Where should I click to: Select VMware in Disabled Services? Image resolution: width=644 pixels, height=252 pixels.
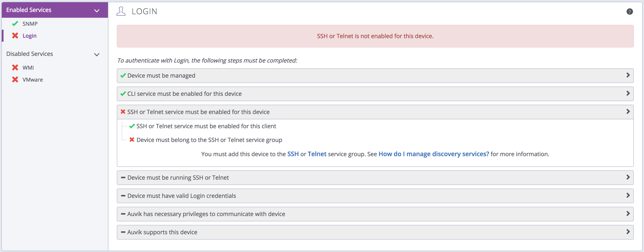(32, 80)
